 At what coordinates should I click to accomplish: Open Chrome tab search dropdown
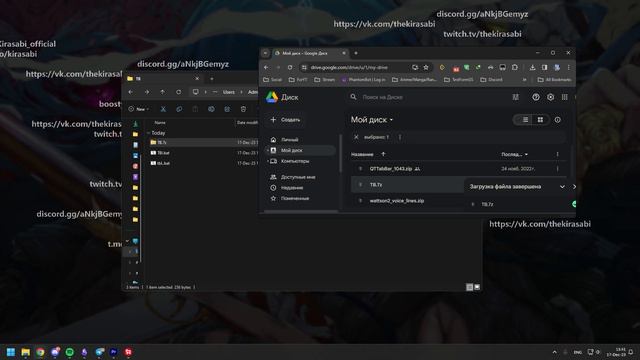(x=265, y=53)
